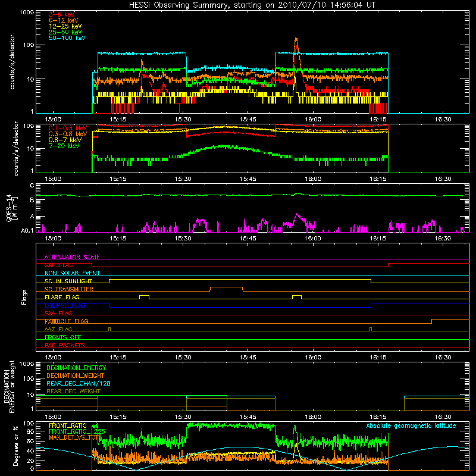Pick the ECLIPSE_FLAG label
The width and height of the screenshot is (476, 476).
(65, 305)
